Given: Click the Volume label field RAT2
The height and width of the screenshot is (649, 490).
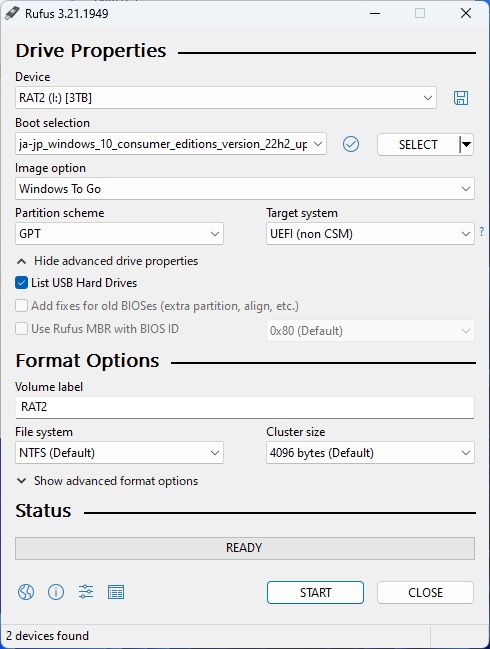Looking at the screenshot, I should pyautogui.click(x=245, y=407).
